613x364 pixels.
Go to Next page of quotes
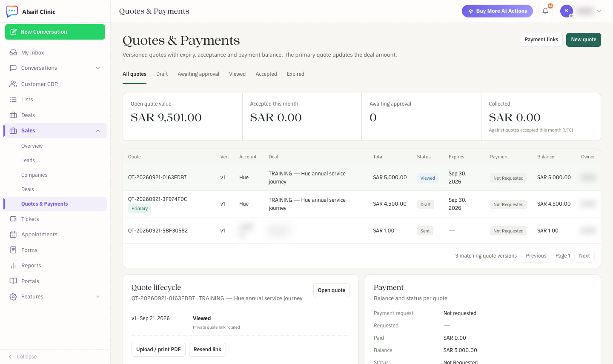[584, 256]
